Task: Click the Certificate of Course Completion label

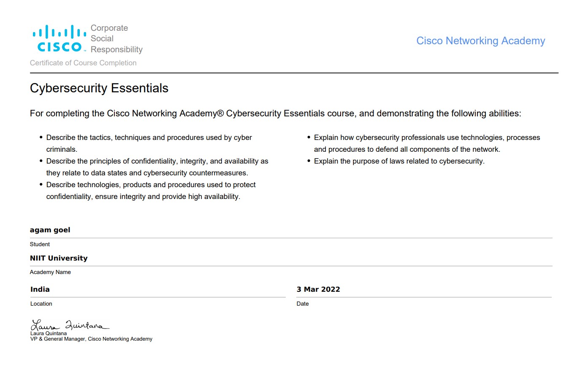Action: point(83,63)
